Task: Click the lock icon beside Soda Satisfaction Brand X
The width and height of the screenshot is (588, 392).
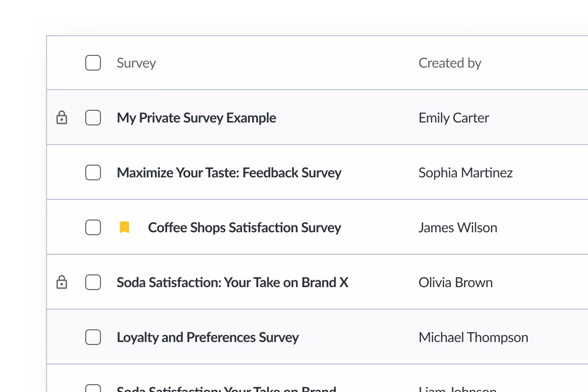Action: [x=61, y=282]
